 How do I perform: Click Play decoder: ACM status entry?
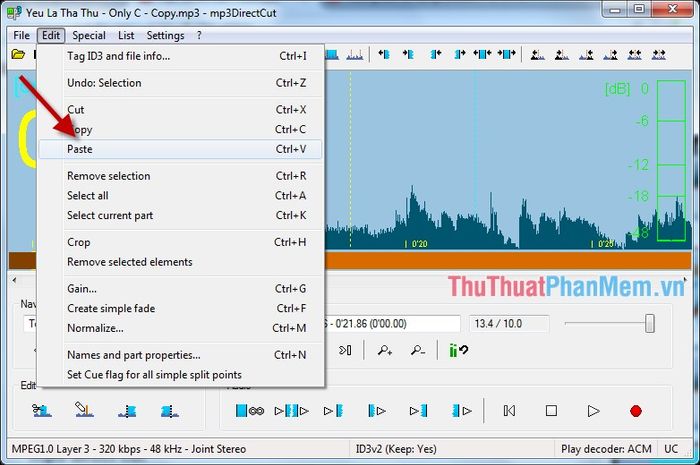[606, 449]
